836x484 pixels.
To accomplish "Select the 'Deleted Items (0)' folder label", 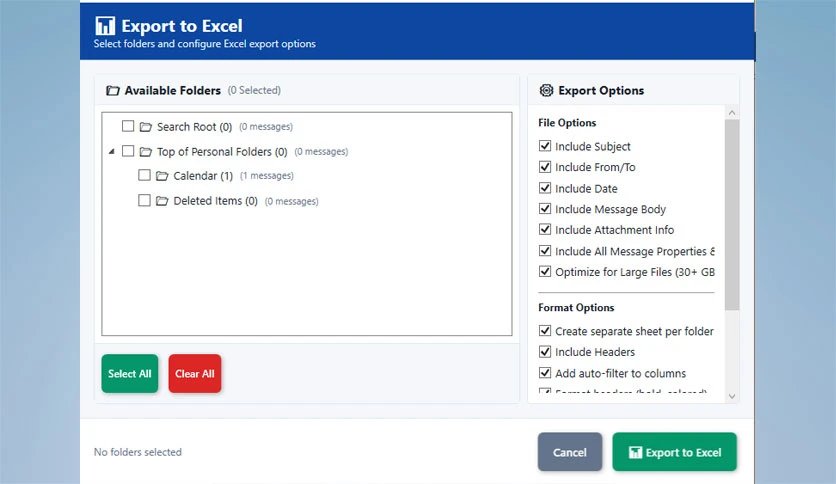I will (215, 201).
